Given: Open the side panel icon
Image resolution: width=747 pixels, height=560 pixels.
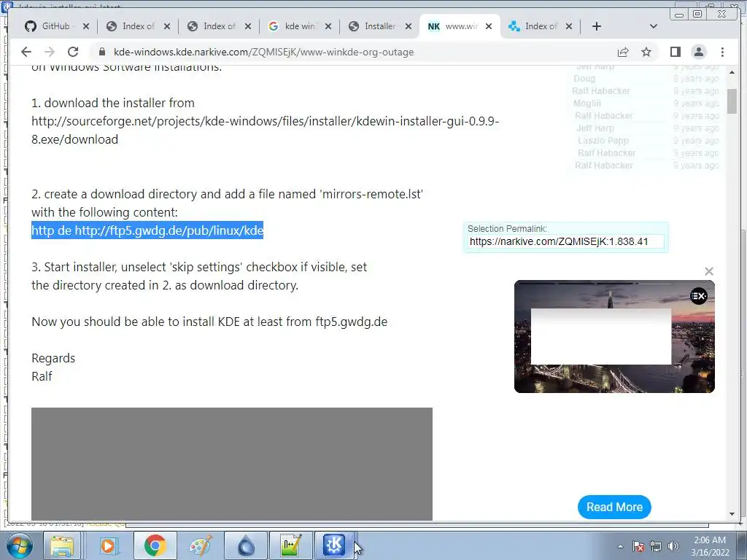Looking at the screenshot, I should click(x=675, y=52).
